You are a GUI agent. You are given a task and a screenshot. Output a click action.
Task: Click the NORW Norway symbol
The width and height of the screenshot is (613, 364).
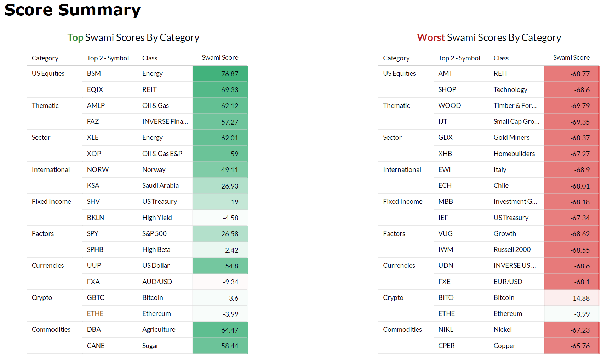coord(98,169)
